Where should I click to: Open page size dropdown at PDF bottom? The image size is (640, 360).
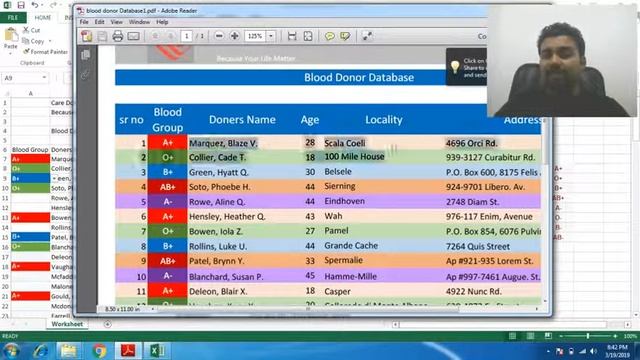coord(153,309)
